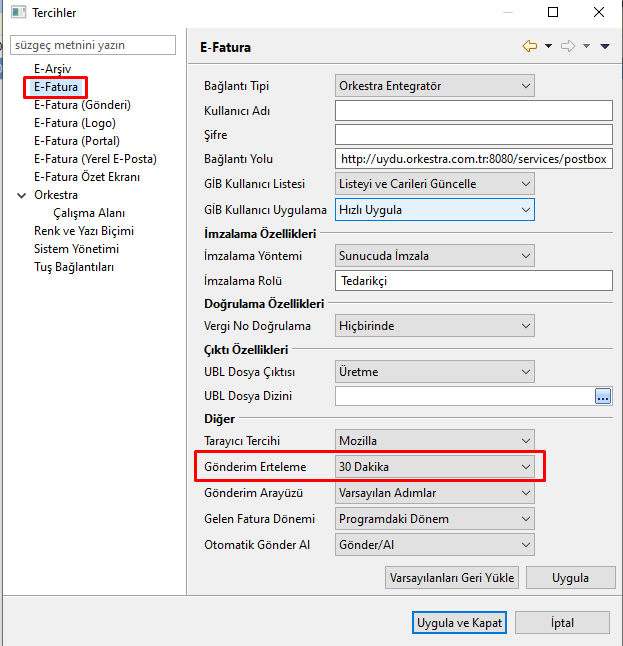Viewport: 623px width, 646px height.
Task: Collapse the Orkestra tree node
Action: pyautogui.click(x=22, y=195)
